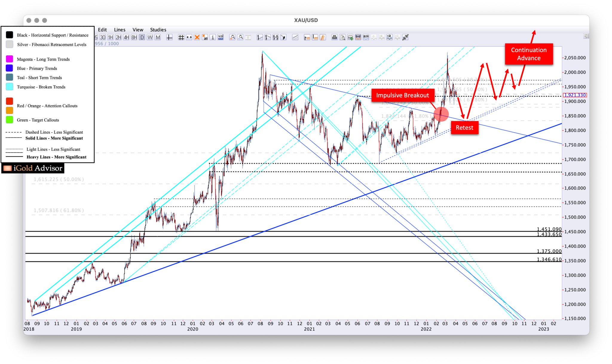Click the print chart icon
The image size is (612, 364).
(334, 37)
